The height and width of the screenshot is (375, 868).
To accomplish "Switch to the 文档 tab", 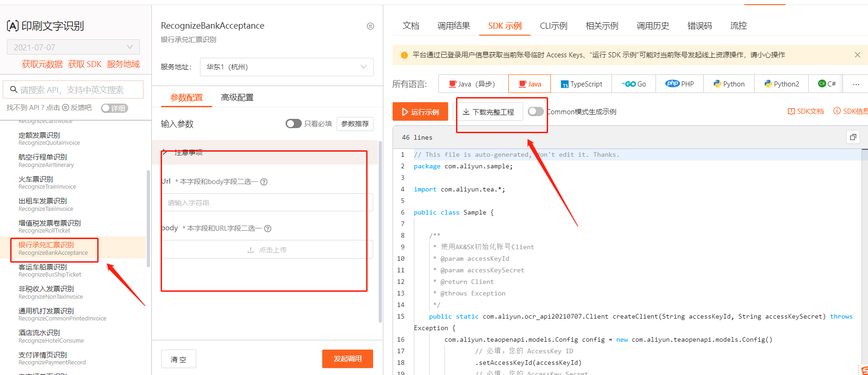I will point(411,26).
